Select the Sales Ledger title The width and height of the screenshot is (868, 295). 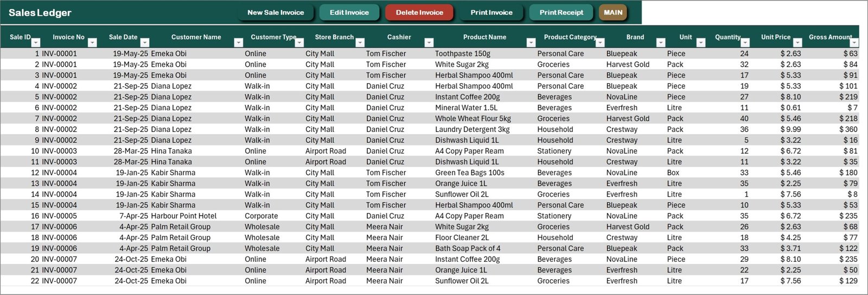point(40,12)
